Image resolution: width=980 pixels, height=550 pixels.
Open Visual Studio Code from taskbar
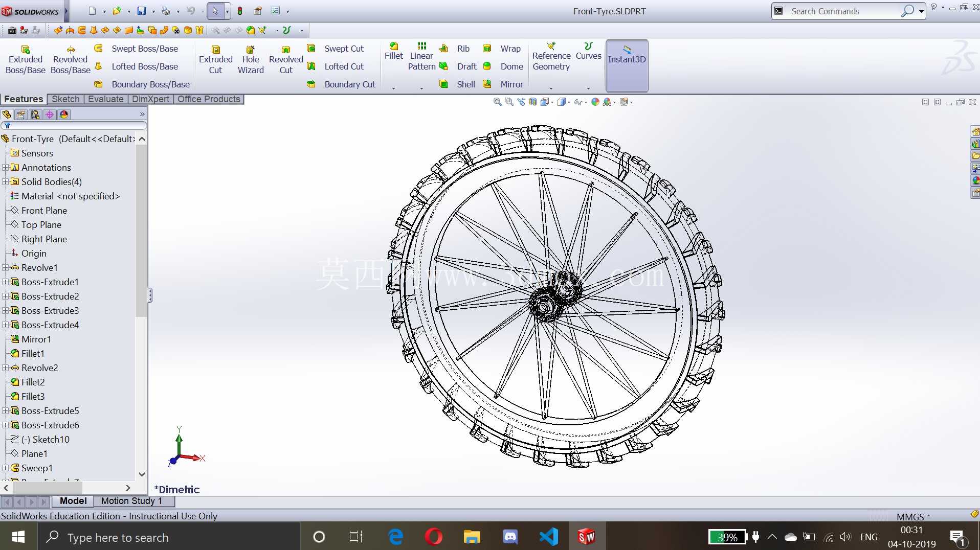point(548,537)
